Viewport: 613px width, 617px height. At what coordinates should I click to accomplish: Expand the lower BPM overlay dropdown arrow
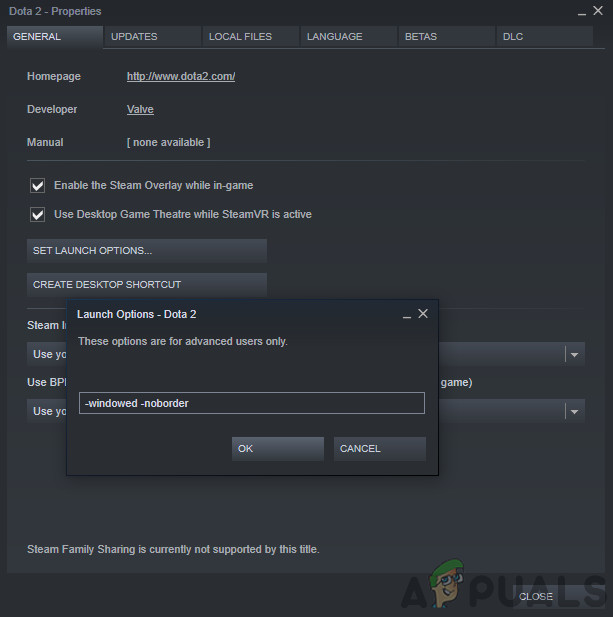pos(574,411)
